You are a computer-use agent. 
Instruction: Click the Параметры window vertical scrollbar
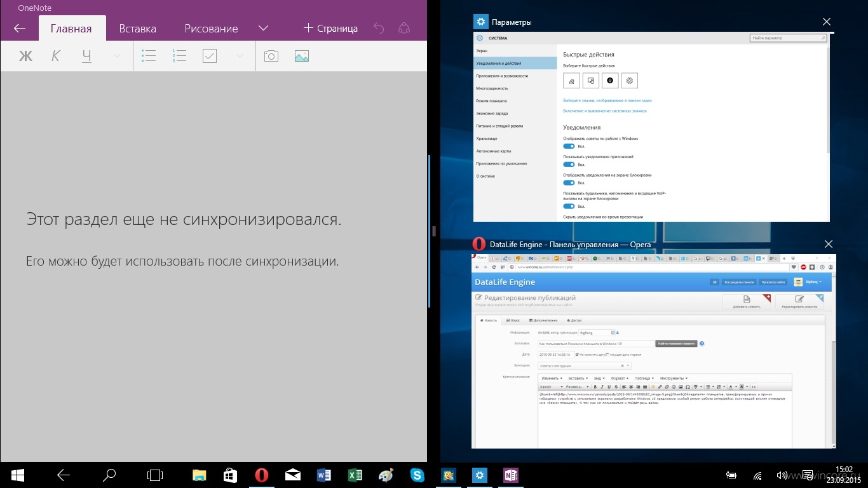pos(827,98)
